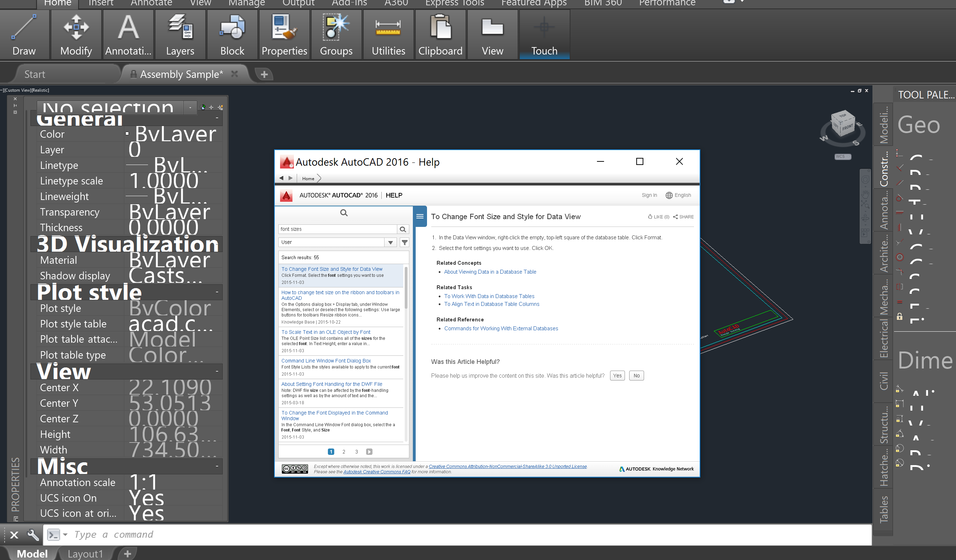Open To Scale Text in OLE Object result
Screen dimensions: 956x560
tap(325, 332)
